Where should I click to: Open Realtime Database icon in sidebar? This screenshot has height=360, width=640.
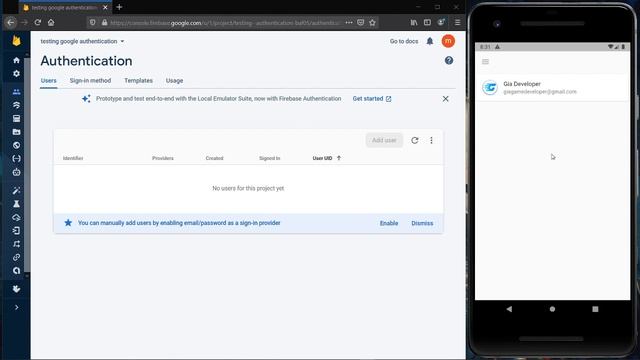point(16,119)
